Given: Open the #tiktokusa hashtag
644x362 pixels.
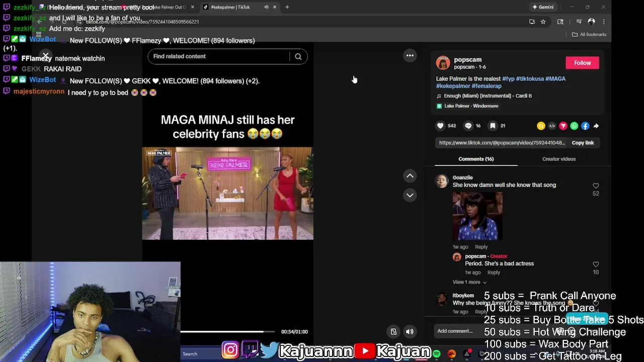Looking at the screenshot, I should pyautogui.click(x=529, y=79).
